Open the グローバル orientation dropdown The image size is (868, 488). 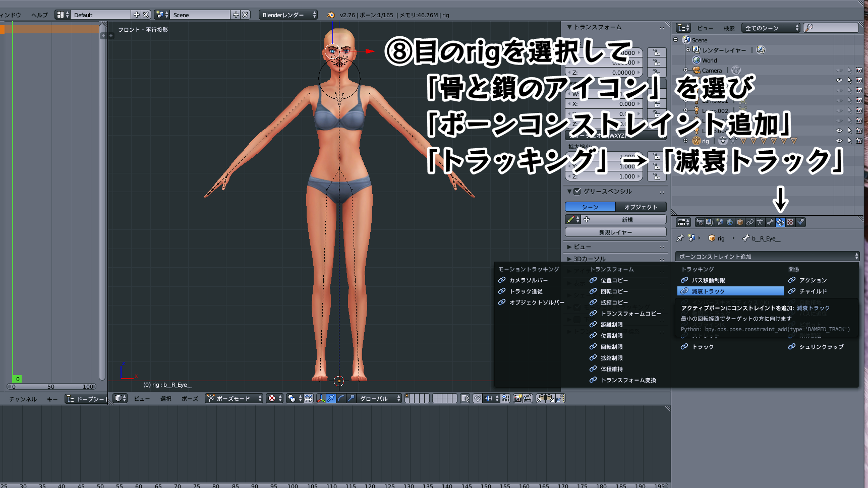[380, 398]
